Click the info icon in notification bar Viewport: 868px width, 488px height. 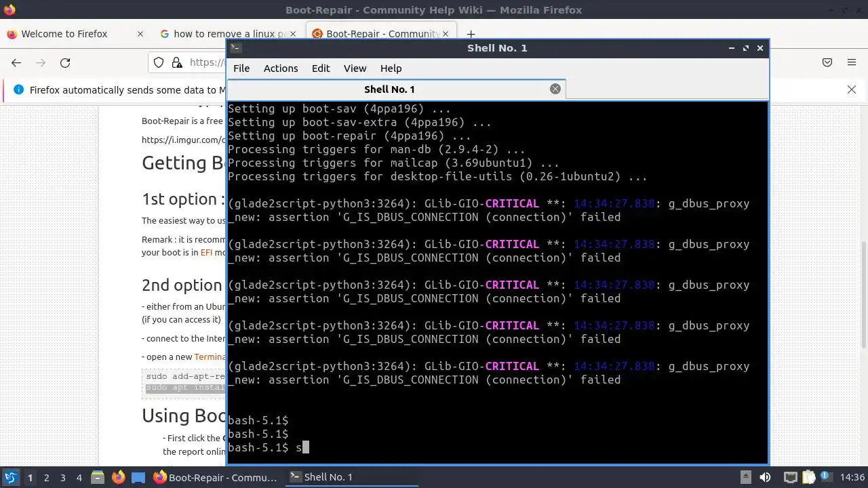pyautogui.click(x=18, y=89)
